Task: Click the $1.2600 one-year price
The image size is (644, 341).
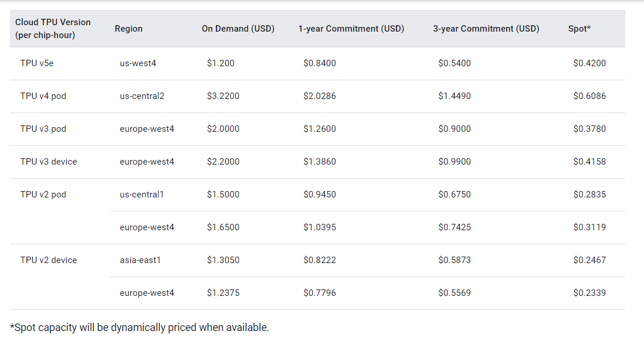Action: pyautogui.click(x=320, y=129)
